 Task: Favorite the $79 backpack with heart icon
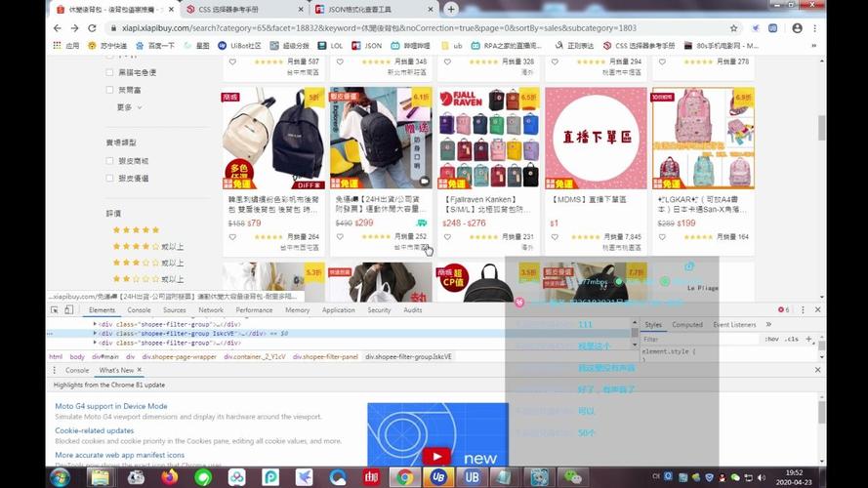[x=232, y=237]
